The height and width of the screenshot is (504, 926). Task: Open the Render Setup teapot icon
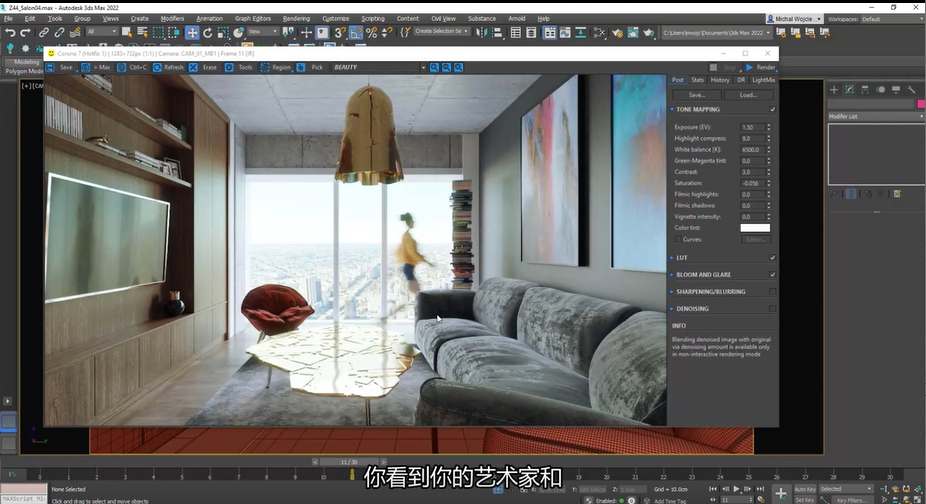[617, 32]
